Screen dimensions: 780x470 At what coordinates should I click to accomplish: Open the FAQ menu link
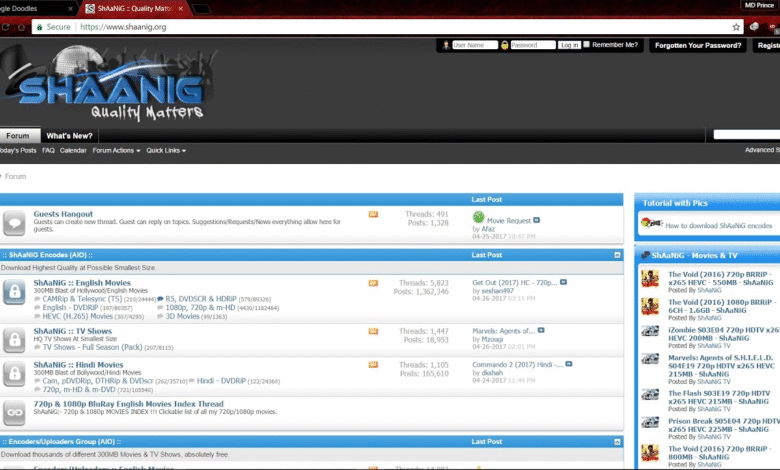coord(48,150)
